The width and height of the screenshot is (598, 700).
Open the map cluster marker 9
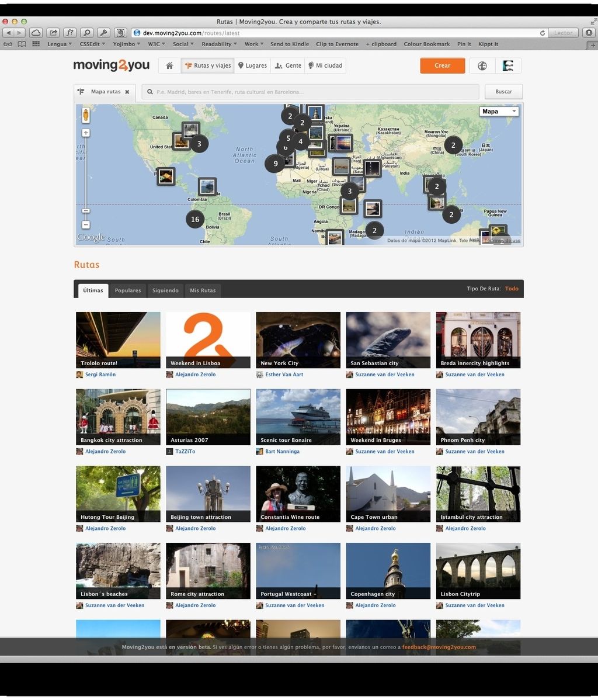275,164
